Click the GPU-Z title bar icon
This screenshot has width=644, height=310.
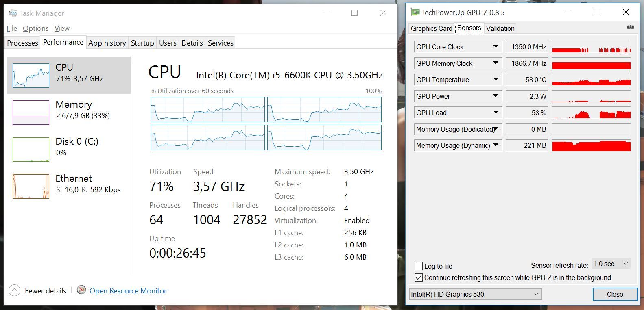point(415,12)
